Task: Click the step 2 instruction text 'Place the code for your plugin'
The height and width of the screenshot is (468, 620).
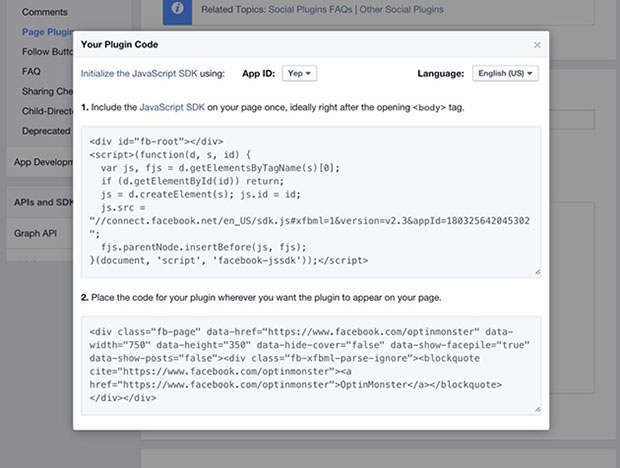Action: pyautogui.click(x=261, y=298)
